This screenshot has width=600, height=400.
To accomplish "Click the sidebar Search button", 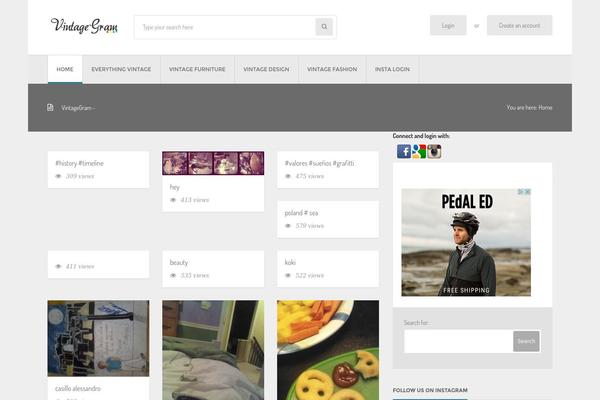I will pos(526,341).
